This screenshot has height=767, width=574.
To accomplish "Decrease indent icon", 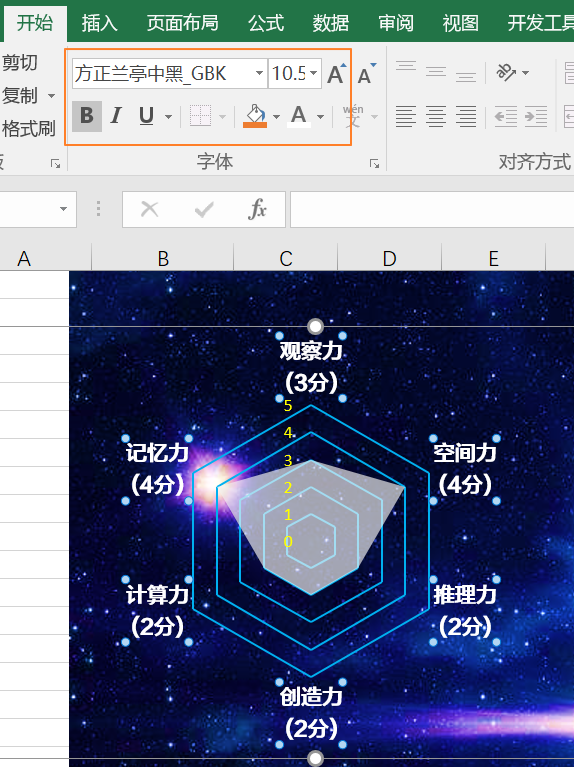I will [x=506, y=116].
